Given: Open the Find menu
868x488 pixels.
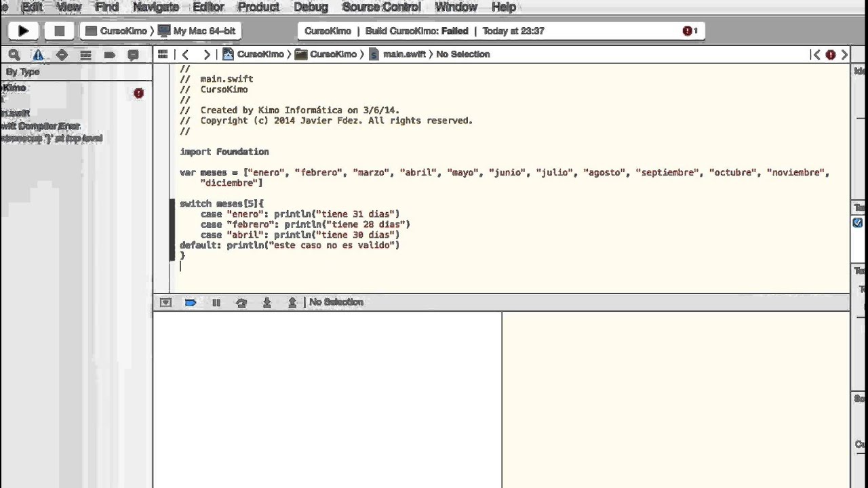Looking at the screenshot, I should point(107,7).
